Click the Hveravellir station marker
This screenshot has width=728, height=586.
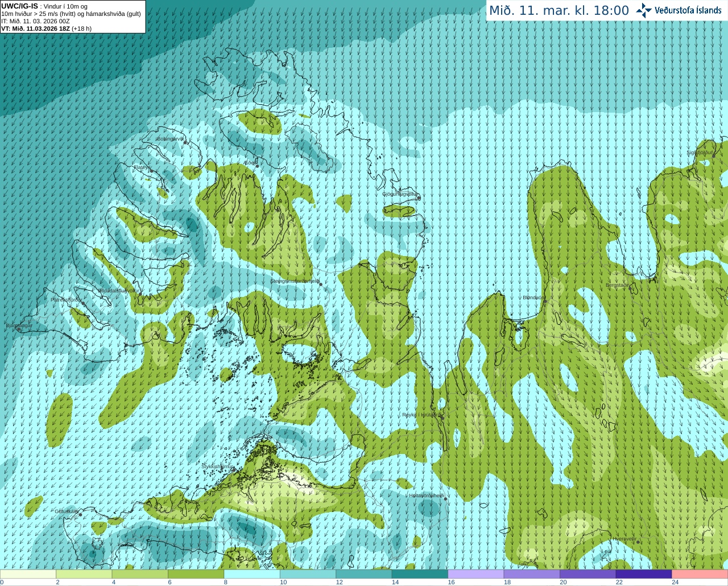coord(638,542)
